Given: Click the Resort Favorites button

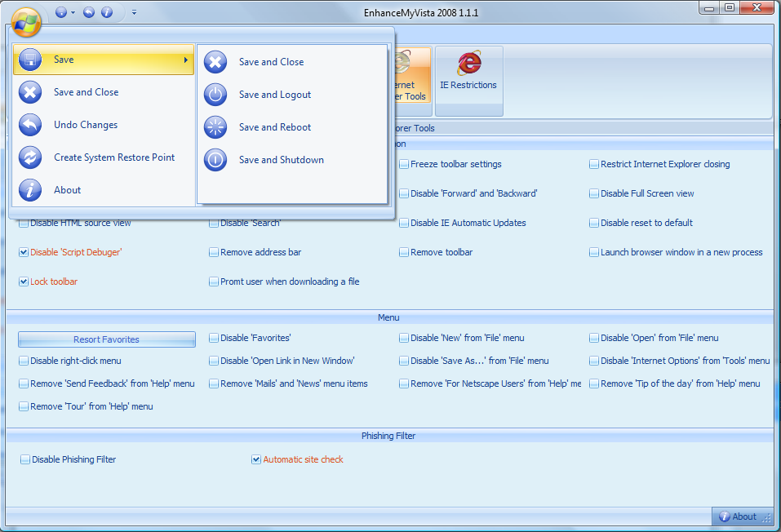Looking at the screenshot, I should click(107, 339).
